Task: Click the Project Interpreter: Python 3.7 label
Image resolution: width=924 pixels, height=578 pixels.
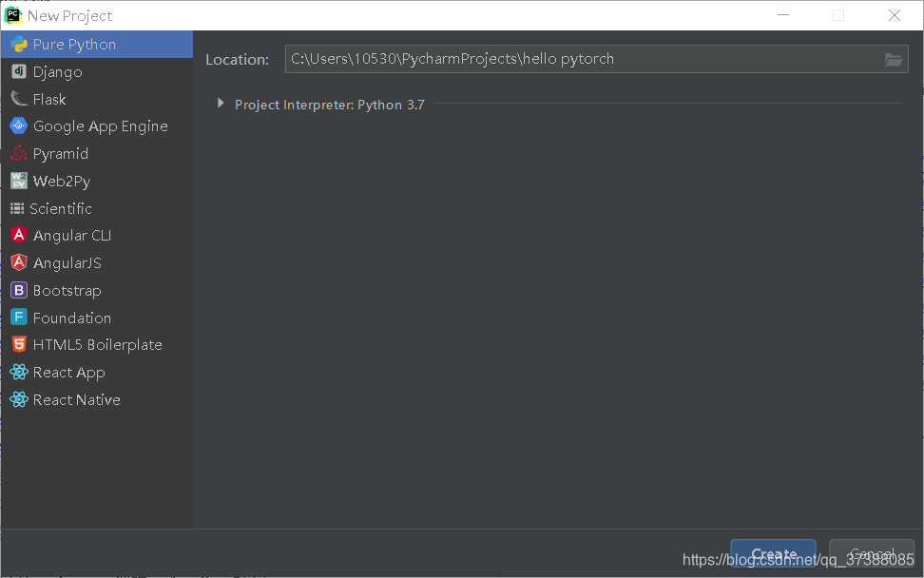Action: pyautogui.click(x=330, y=105)
